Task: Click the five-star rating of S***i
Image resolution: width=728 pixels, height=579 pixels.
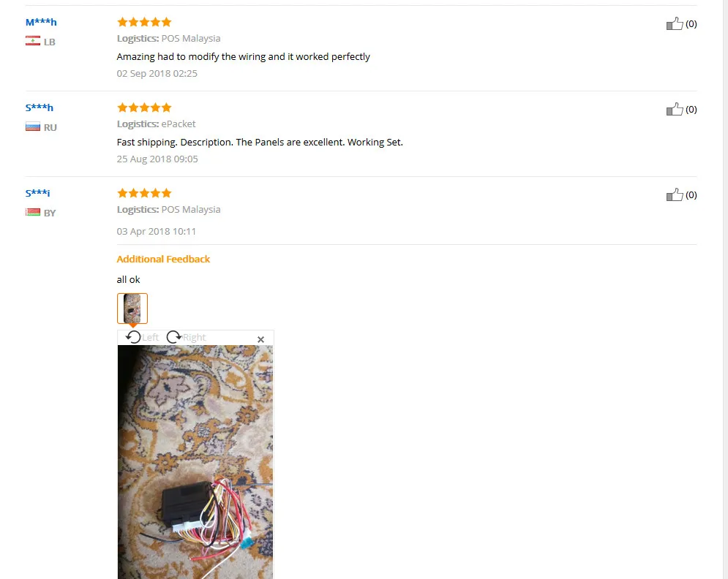Action: pyautogui.click(x=144, y=192)
